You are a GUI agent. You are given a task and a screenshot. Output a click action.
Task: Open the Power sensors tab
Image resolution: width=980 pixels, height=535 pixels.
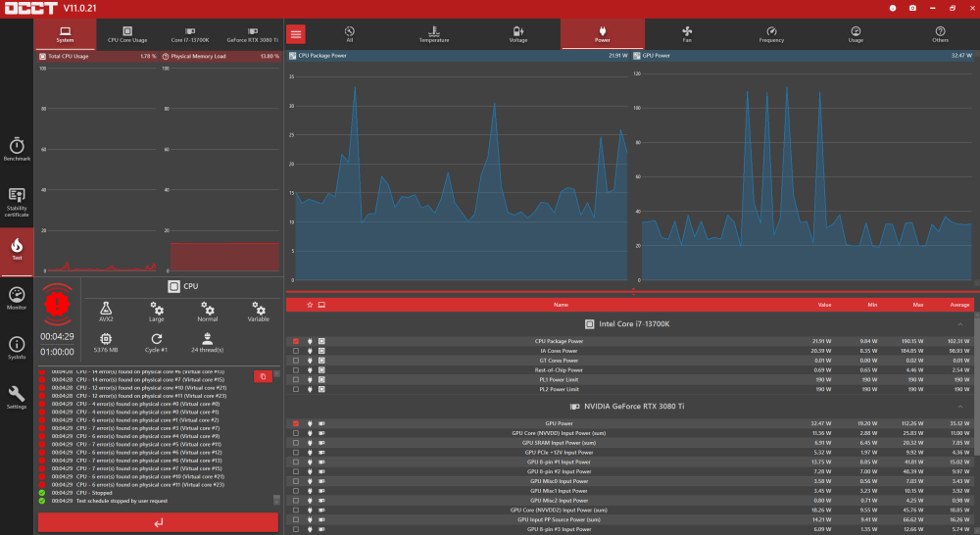[x=603, y=34]
